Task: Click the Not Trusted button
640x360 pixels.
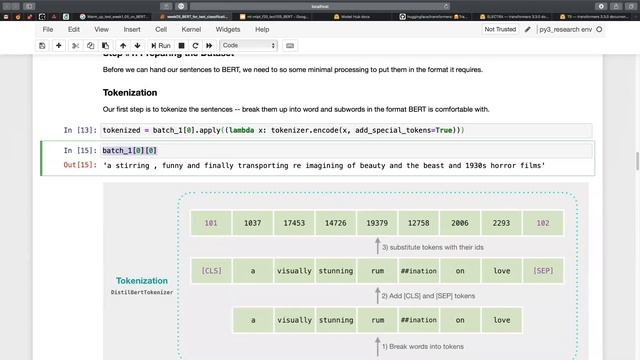Action: [x=500, y=29]
